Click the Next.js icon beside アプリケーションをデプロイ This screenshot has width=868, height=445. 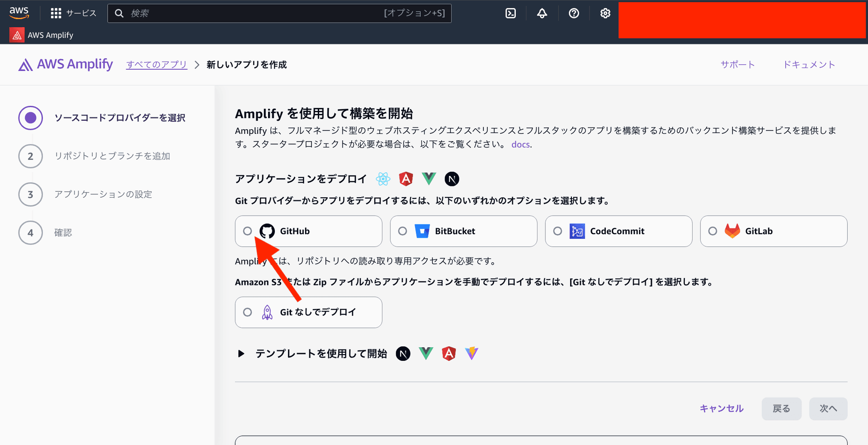pos(452,179)
